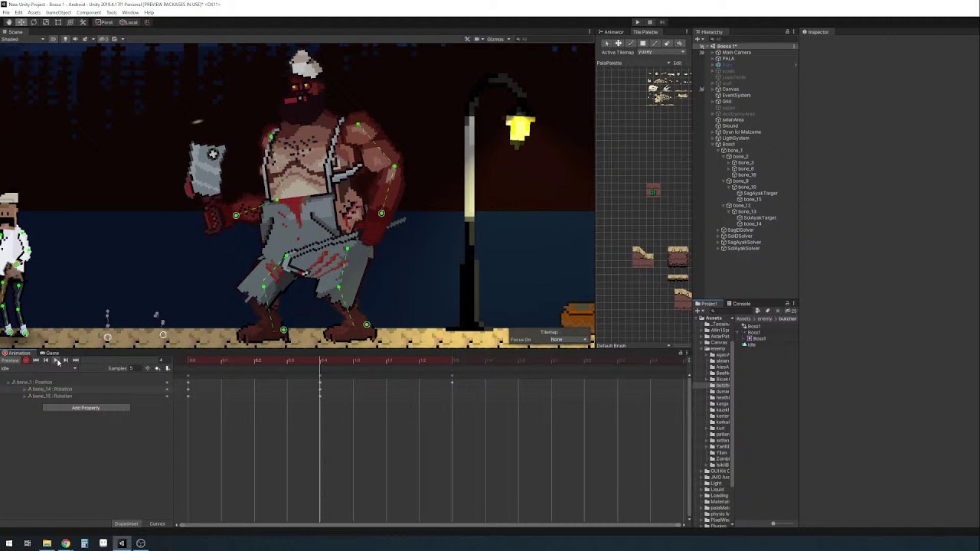
Task: Open the Component menu
Action: 89,12
